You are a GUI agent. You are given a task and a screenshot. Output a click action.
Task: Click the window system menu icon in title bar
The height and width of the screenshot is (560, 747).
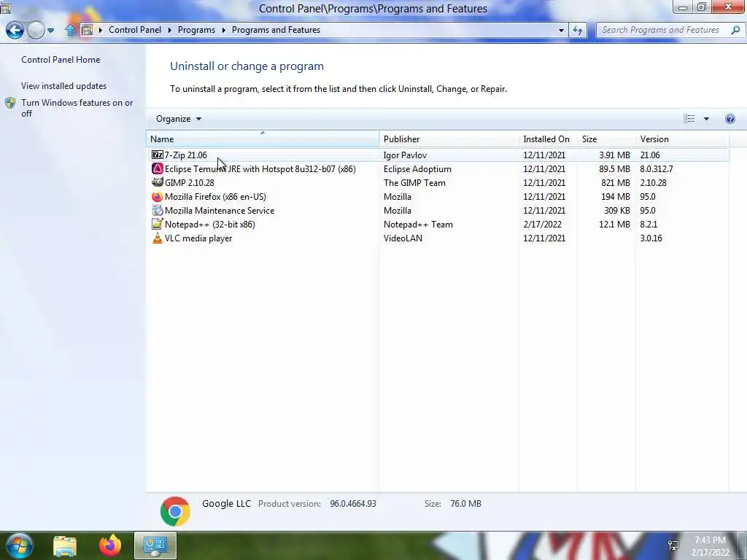point(5,7)
